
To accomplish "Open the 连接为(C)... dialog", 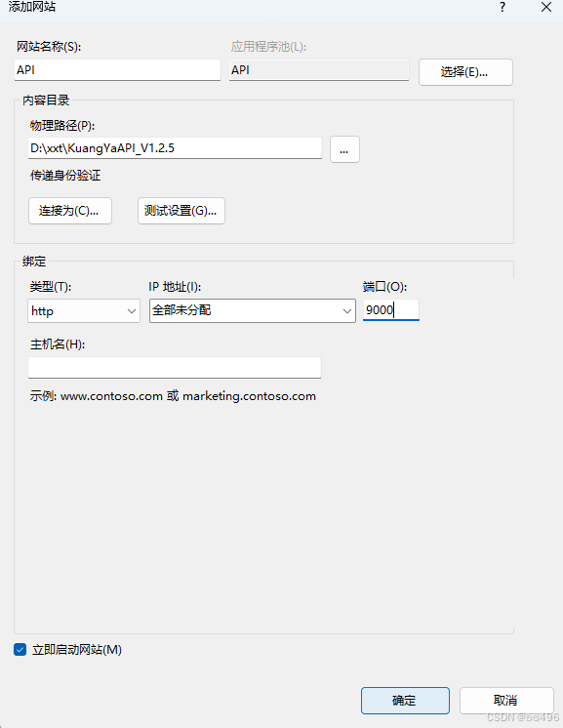I will pyautogui.click(x=70, y=211).
